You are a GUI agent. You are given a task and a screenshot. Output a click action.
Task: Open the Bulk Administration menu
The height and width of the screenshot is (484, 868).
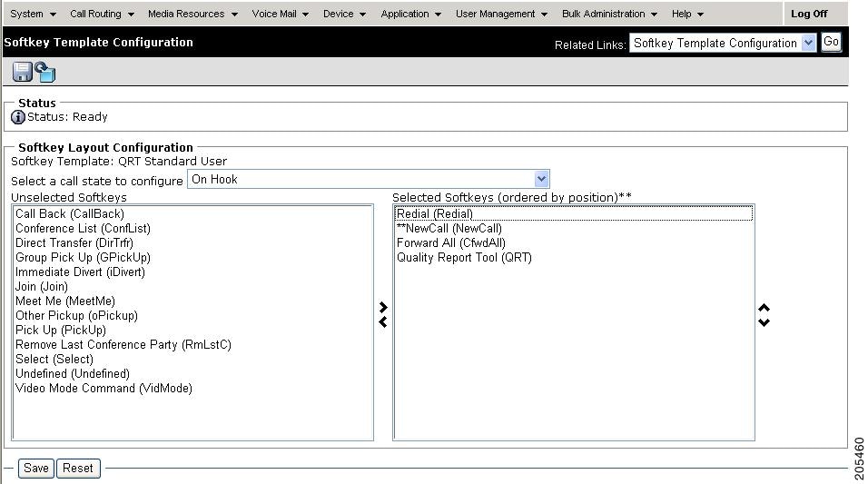(609, 14)
